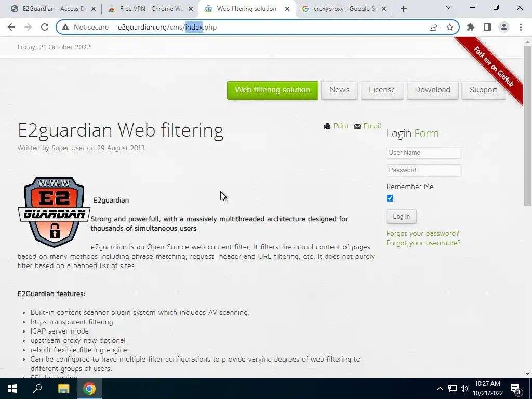Open a new tab with the plus icon
This screenshot has height=399, width=532.
[x=403, y=9]
